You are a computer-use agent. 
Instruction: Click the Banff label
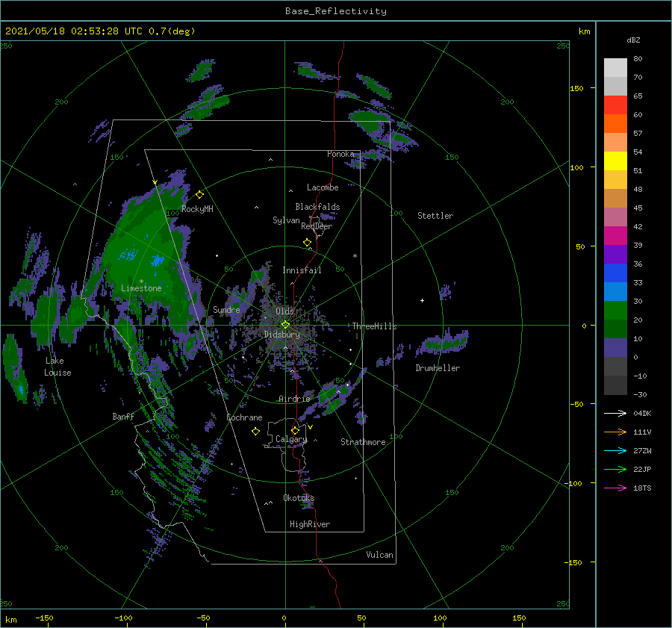coord(123,416)
